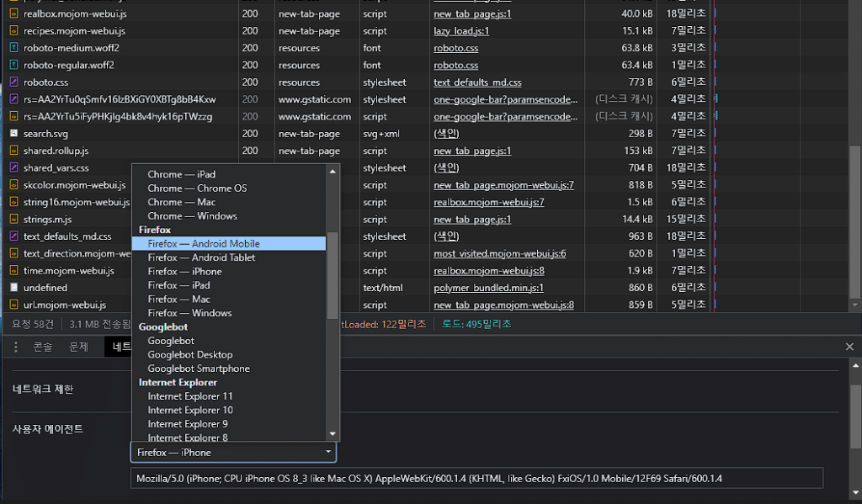The width and height of the screenshot is (862, 504).
Task: Open roboto.css initiator for roboto-medium.woff2
Action: coord(455,48)
